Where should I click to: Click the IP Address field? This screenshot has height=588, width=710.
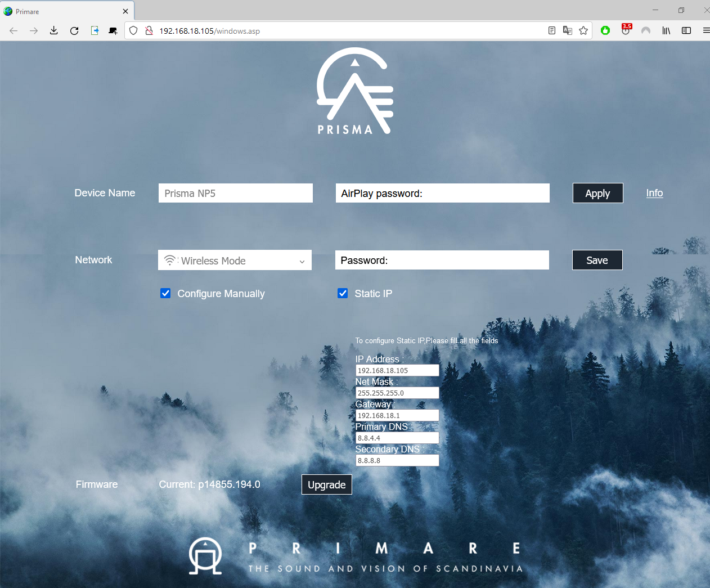tap(397, 370)
